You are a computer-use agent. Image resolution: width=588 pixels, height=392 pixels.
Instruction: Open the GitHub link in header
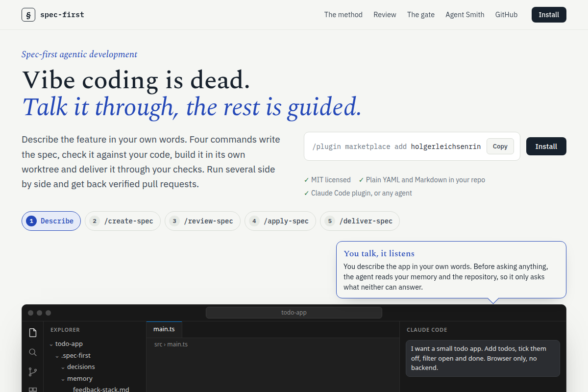coord(506,15)
